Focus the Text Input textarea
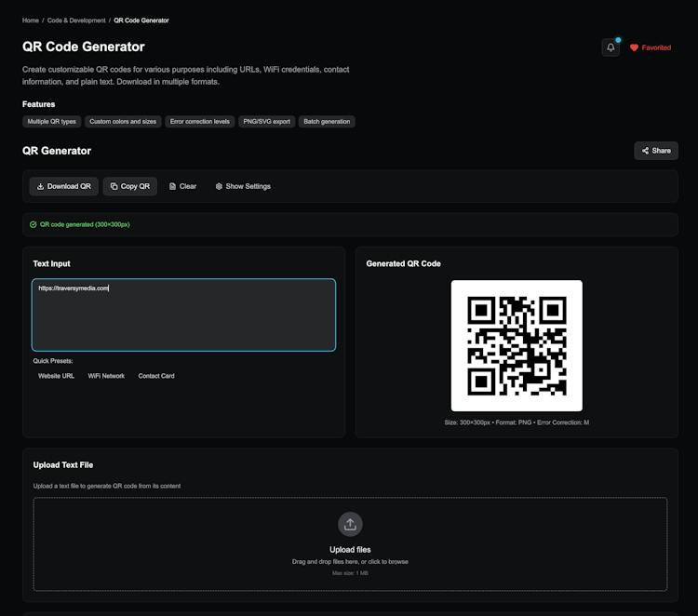Viewport: 698px width, 616px height. pos(184,315)
